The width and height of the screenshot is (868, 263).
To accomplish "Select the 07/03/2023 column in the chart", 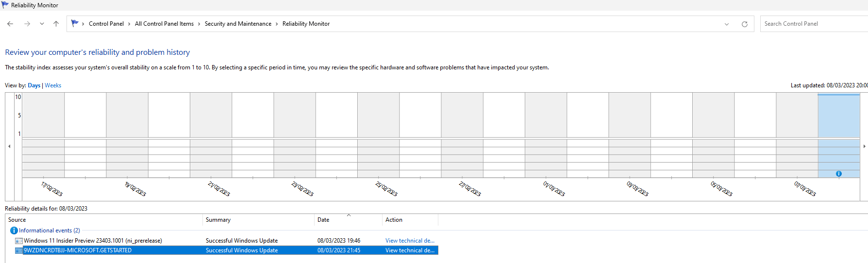I will 797,135.
